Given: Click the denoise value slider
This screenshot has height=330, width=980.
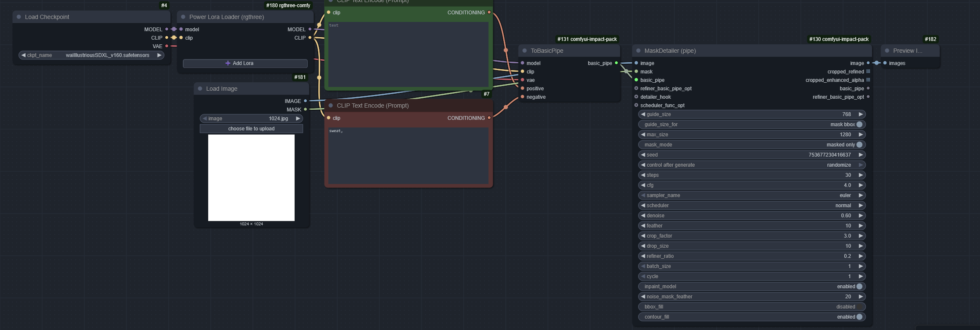Looking at the screenshot, I should click(752, 216).
